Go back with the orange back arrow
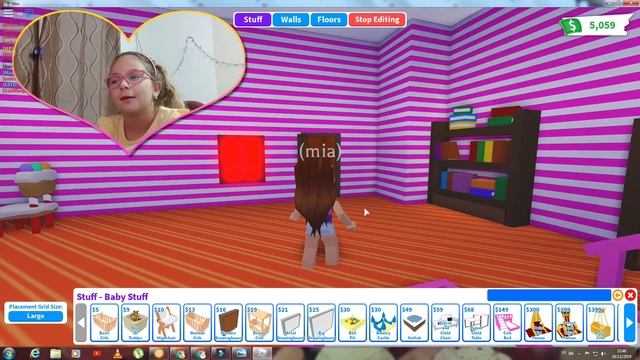The height and width of the screenshot is (360, 640). tap(618, 295)
